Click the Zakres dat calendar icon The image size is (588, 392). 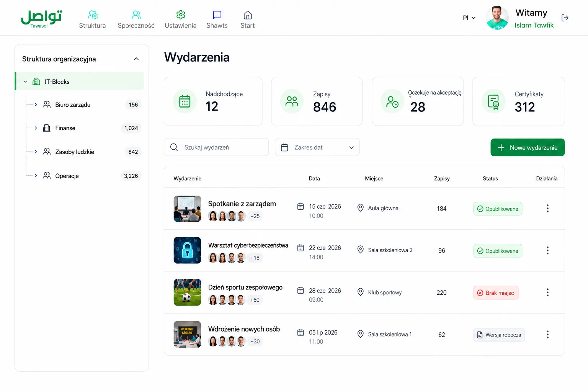(x=284, y=147)
